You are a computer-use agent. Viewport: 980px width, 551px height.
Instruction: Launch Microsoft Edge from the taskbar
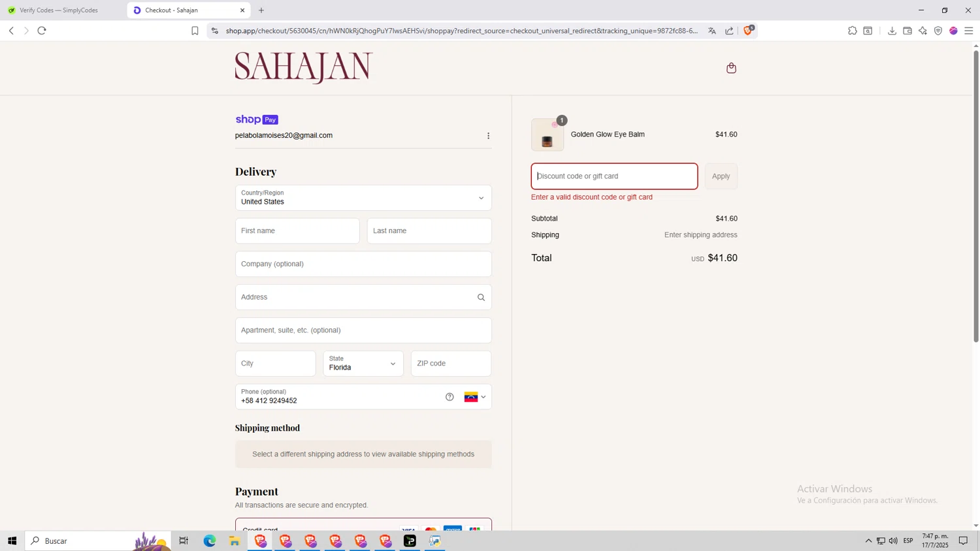pyautogui.click(x=209, y=541)
